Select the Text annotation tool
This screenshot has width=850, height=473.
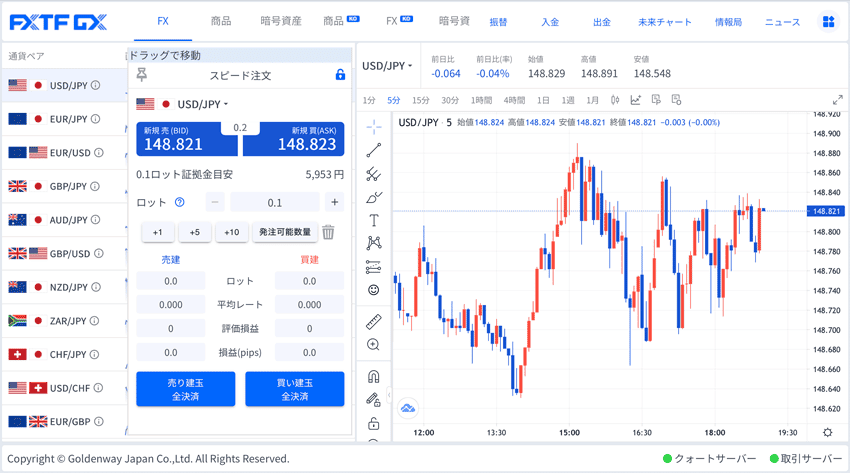pos(374,220)
